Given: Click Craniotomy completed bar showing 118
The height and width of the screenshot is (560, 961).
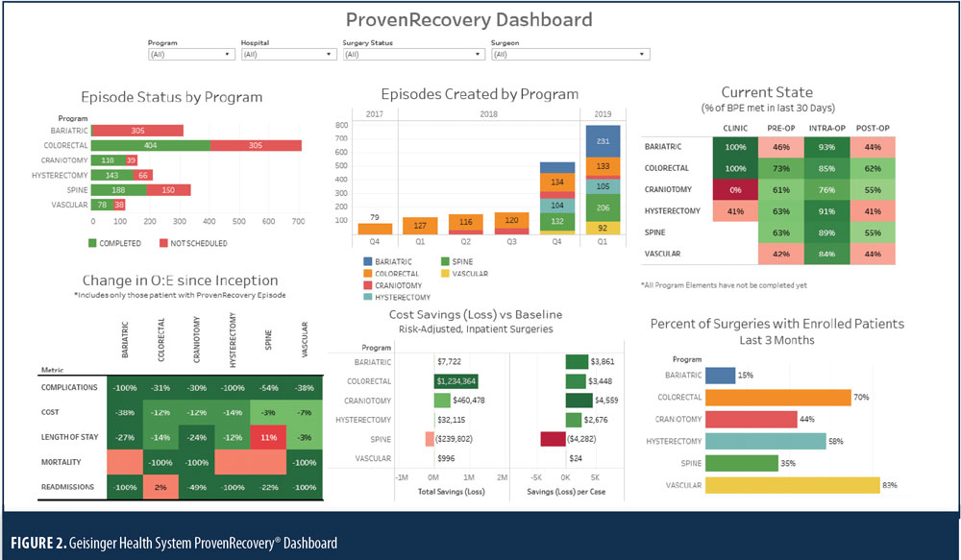Looking at the screenshot, I should pyautogui.click(x=109, y=159).
